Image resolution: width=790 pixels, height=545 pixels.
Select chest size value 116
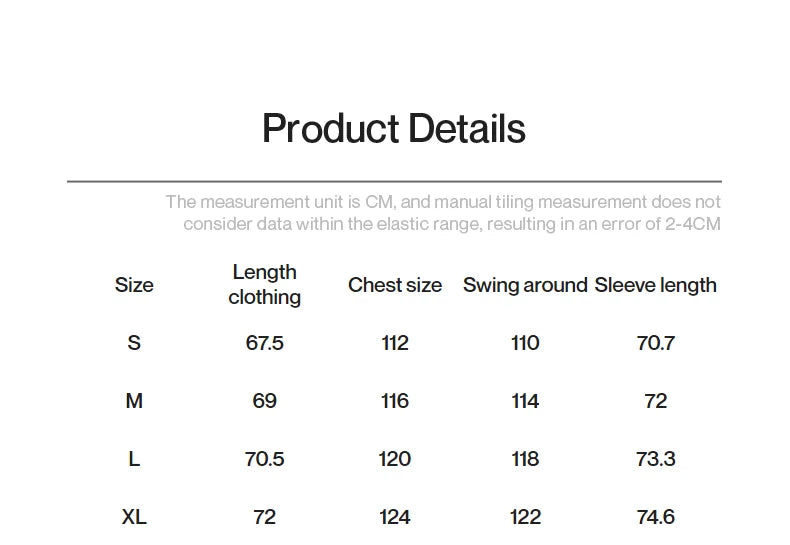pos(394,401)
